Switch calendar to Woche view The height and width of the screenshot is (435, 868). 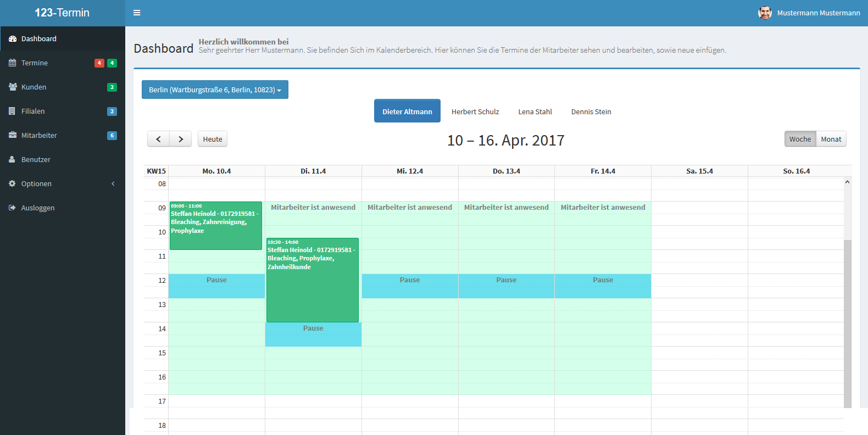(800, 140)
